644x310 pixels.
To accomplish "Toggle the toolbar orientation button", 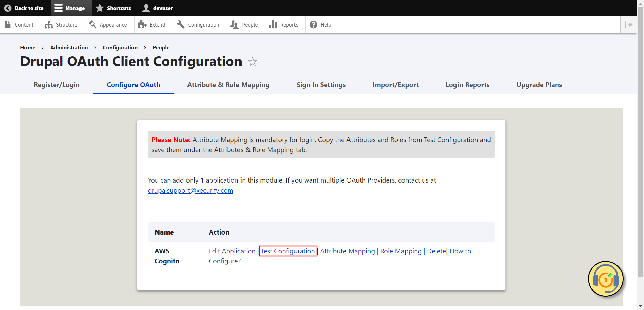I will pyautogui.click(x=628, y=25).
